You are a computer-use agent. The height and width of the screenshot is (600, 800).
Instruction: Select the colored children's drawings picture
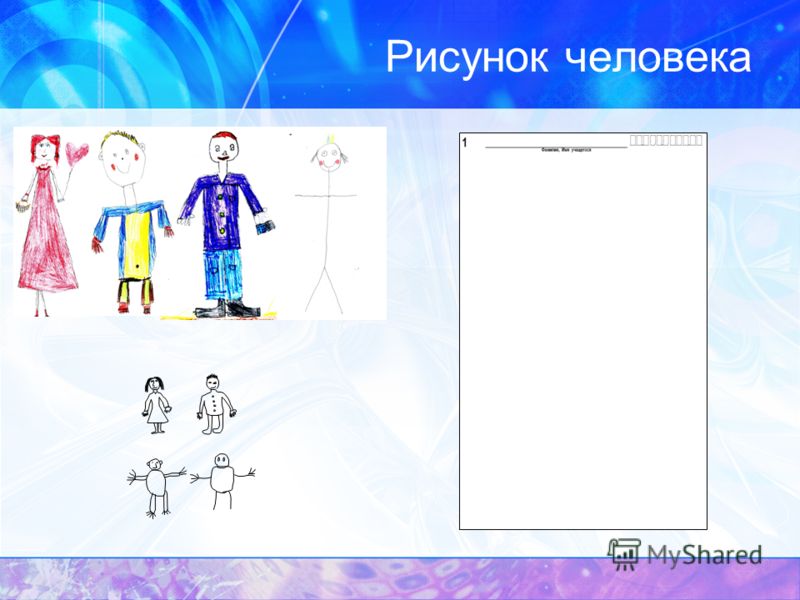point(200,223)
